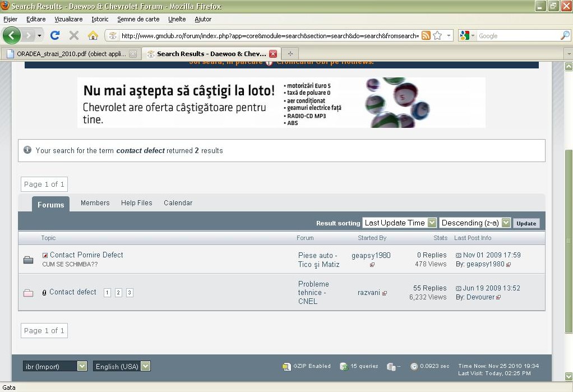
Task: Go back with the green back arrow
Action: (x=12, y=35)
